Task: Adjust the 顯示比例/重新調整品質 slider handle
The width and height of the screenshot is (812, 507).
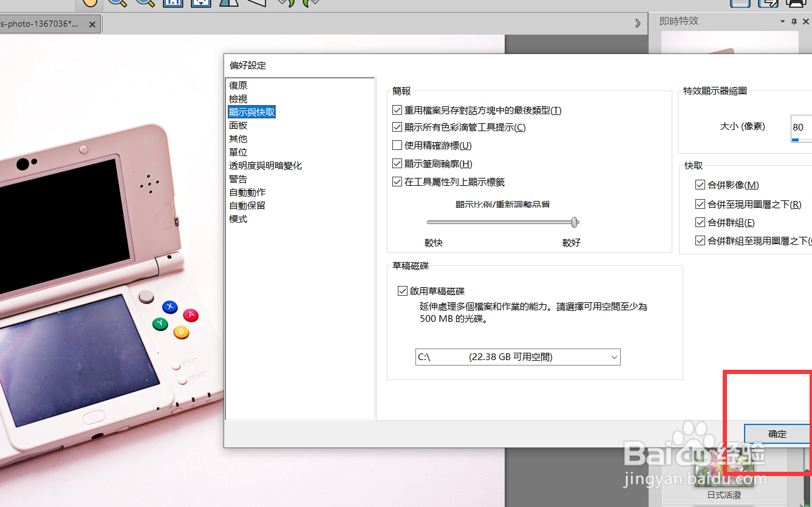Action: coord(575,222)
